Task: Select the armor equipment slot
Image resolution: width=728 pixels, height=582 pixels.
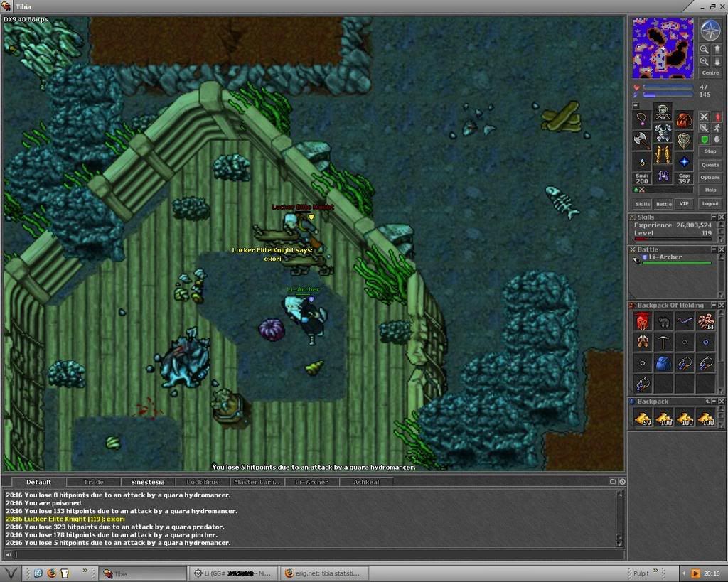Action: 663,134
